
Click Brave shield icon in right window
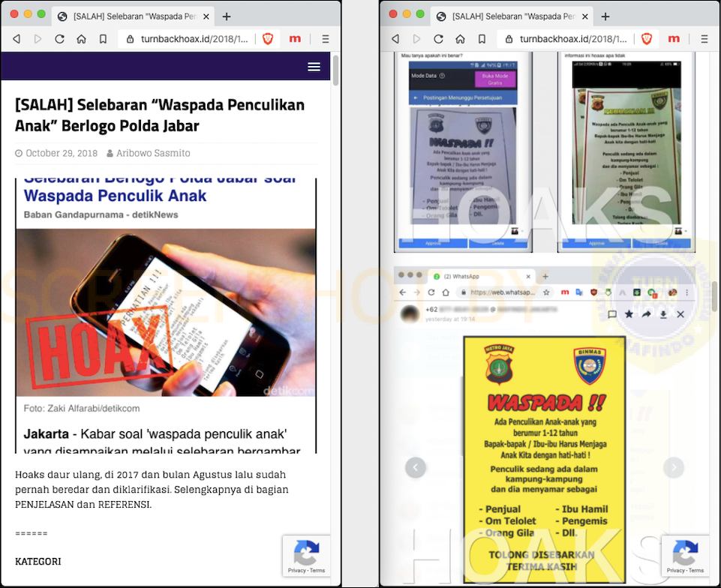click(x=647, y=39)
